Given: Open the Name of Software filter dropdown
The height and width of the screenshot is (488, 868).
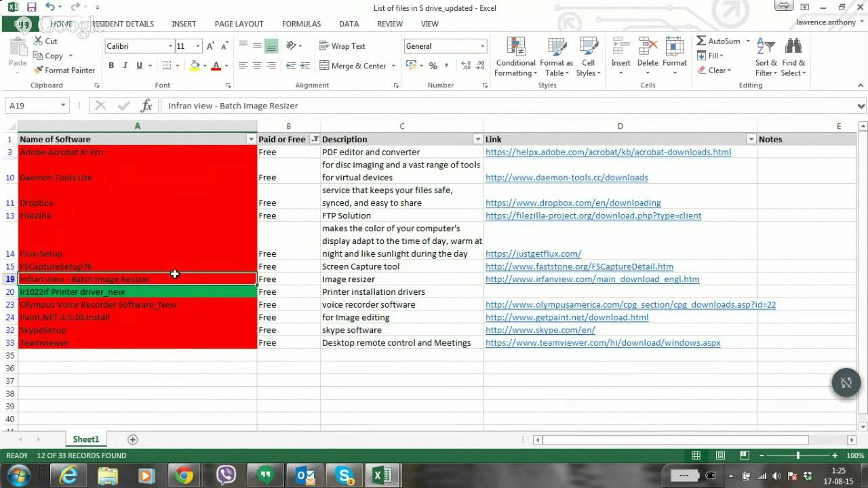Looking at the screenshot, I should pyautogui.click(x=251, y=140).
